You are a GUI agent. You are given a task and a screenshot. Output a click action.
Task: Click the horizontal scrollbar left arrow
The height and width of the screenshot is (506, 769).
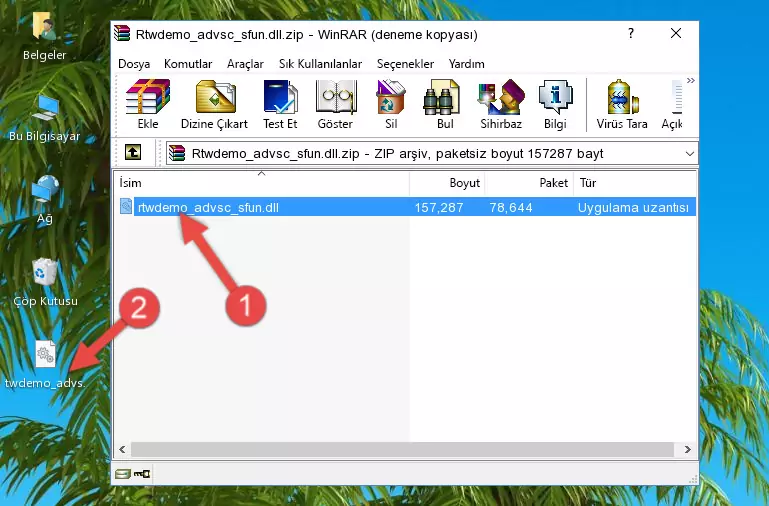[122, 449]
